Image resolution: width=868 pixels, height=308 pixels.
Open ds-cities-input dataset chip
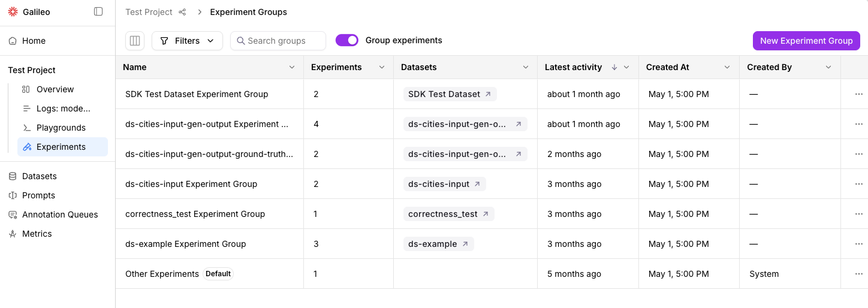point(444,184)
